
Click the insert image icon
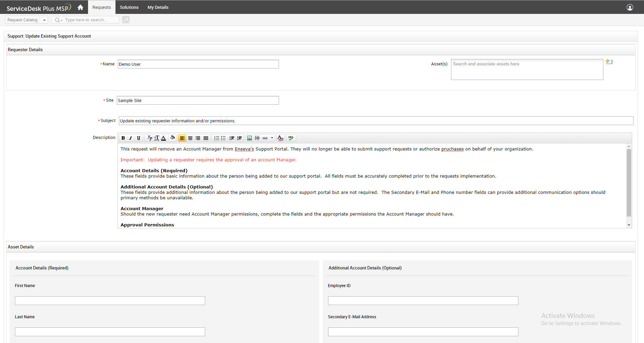250,138
